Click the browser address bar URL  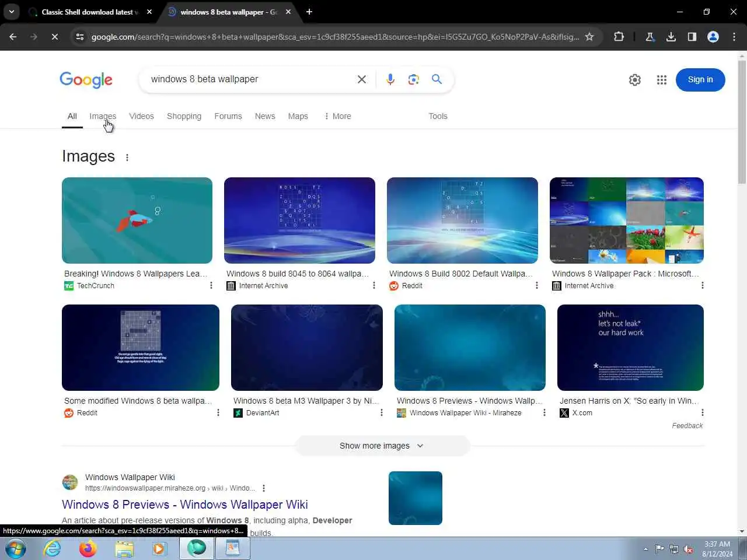pos(335,37)
